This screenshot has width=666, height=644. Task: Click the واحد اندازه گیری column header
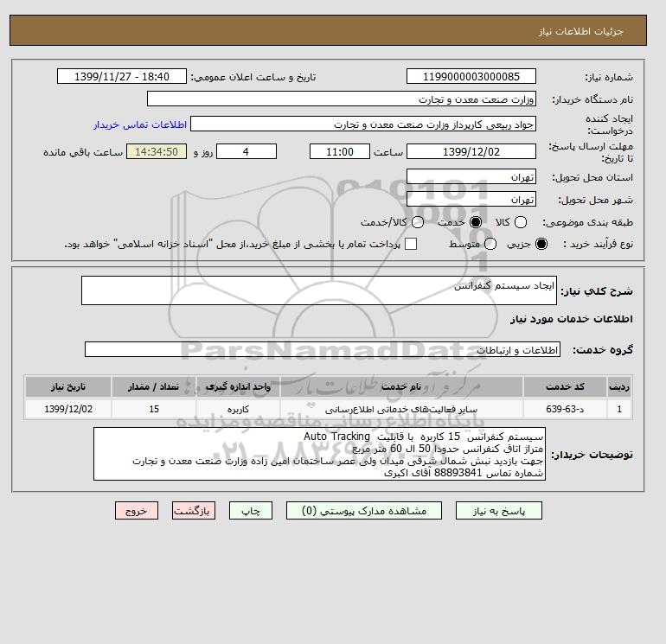[x=238, y=386]
